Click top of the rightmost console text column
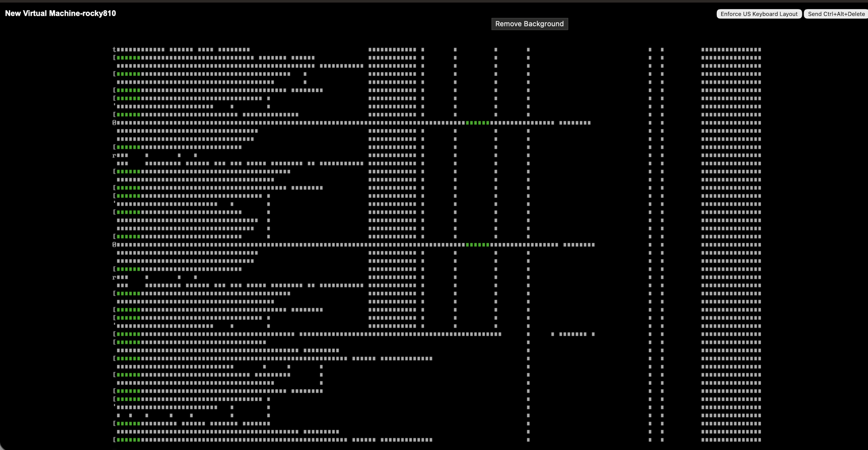Screen dimensions: 868x450 pos(731,50)
